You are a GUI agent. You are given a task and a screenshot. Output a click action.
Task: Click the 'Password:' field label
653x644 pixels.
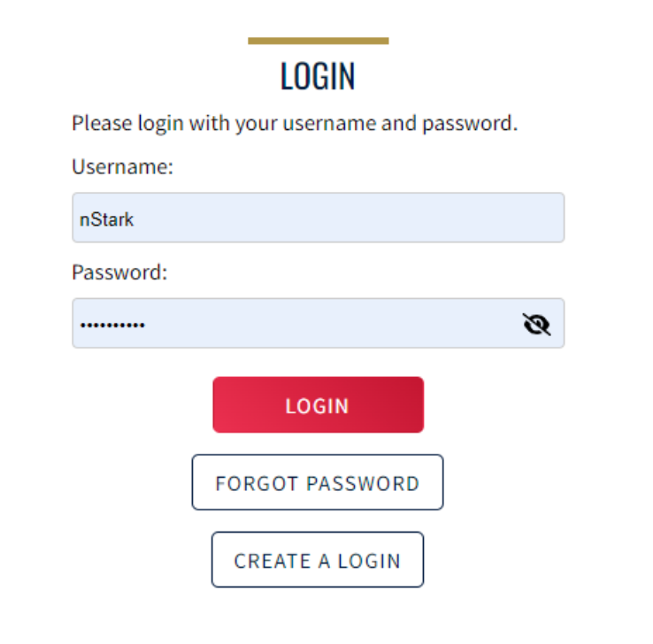(x=119, y=272)
